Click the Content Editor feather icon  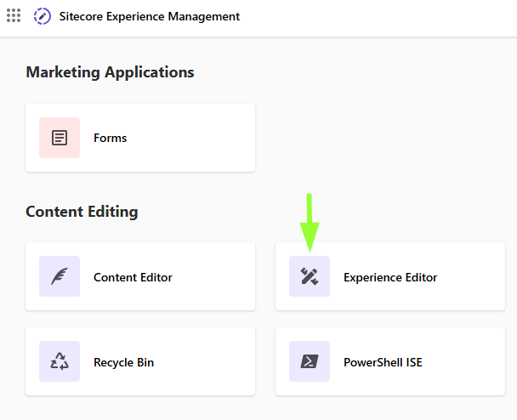(x=60, y=276)
